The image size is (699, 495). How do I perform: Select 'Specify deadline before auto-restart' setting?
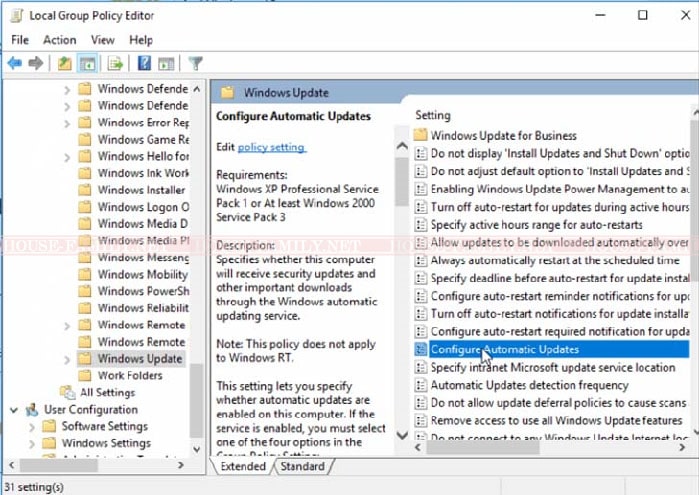560,278
